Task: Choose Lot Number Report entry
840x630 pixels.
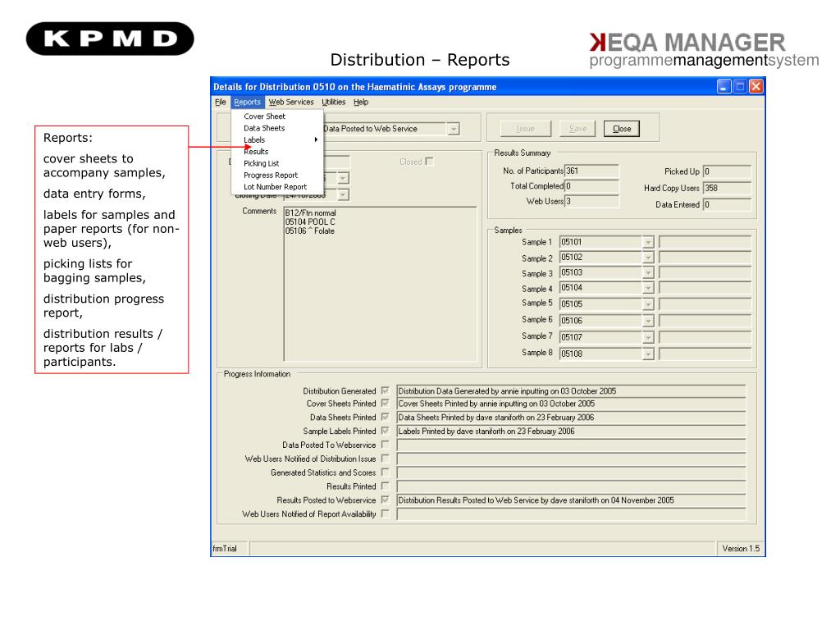Action: pos(276,187)
